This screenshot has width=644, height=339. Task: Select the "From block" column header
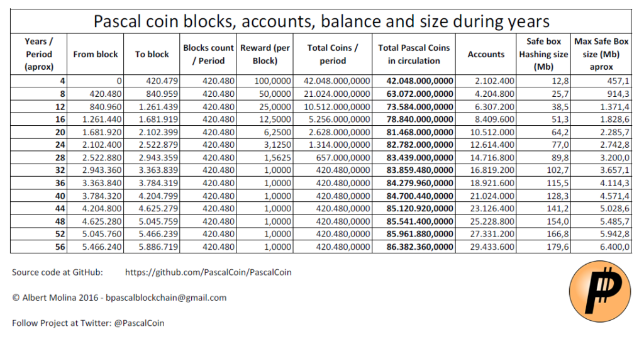pyautogui.click(x=96, y=54)
